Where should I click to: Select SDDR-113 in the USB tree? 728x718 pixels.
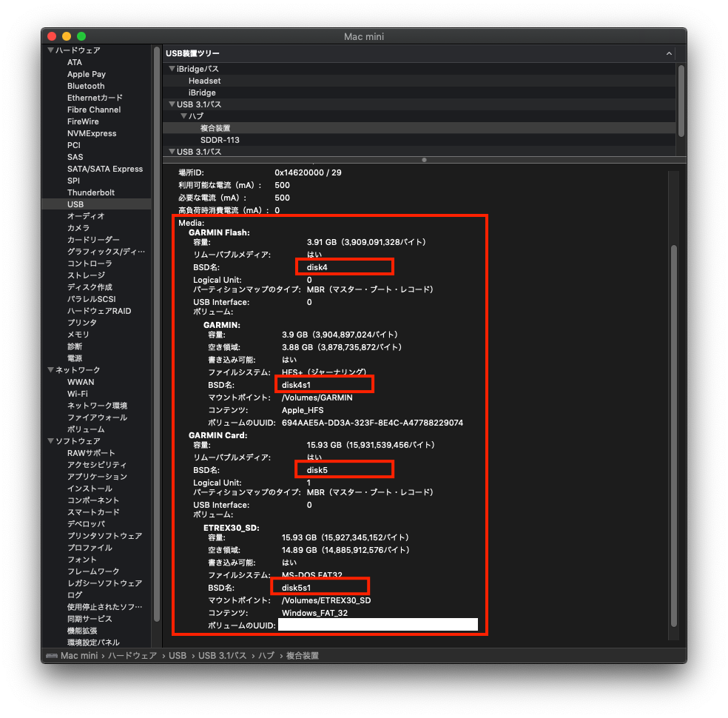coord(220,140)
